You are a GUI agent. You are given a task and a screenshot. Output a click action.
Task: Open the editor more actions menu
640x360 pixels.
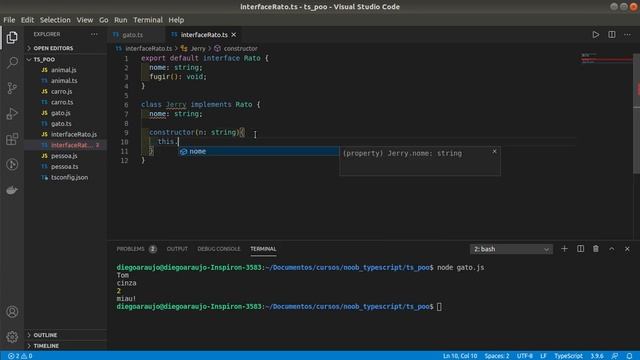(x=627, y=35)
